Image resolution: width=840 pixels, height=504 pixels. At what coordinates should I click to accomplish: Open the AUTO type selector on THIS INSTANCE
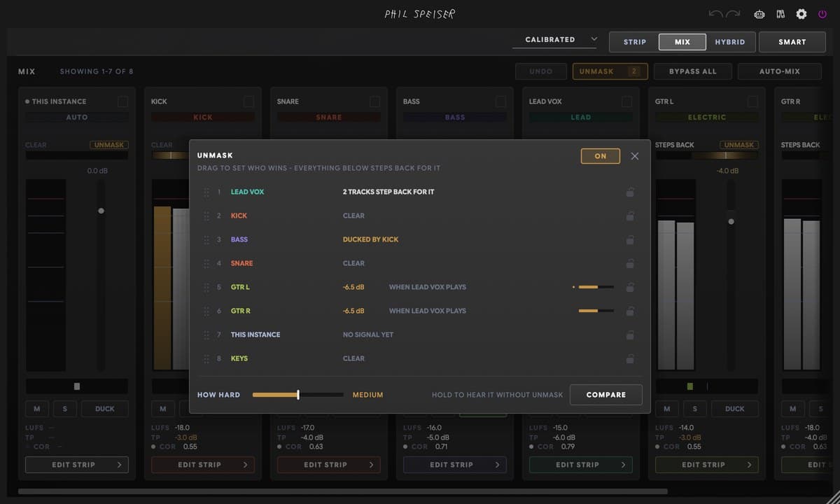77,118
